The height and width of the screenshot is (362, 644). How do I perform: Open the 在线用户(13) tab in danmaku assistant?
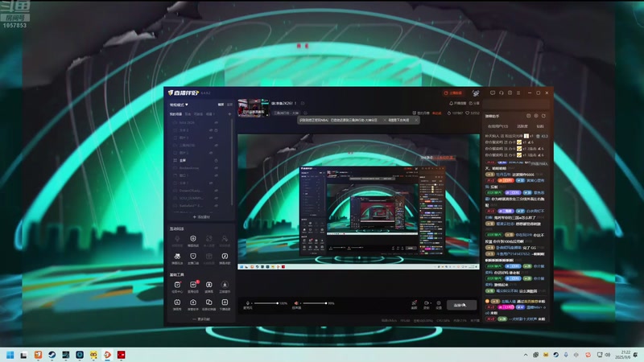497,126
